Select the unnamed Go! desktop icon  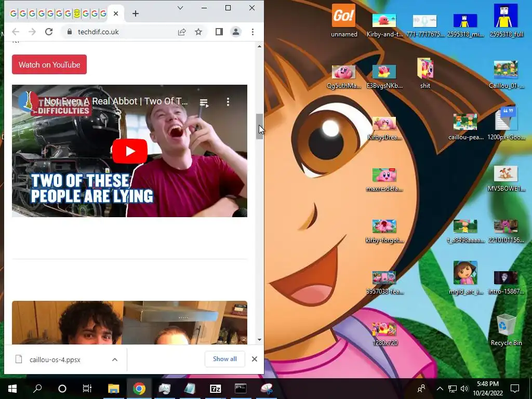click(x=344, y=21)
